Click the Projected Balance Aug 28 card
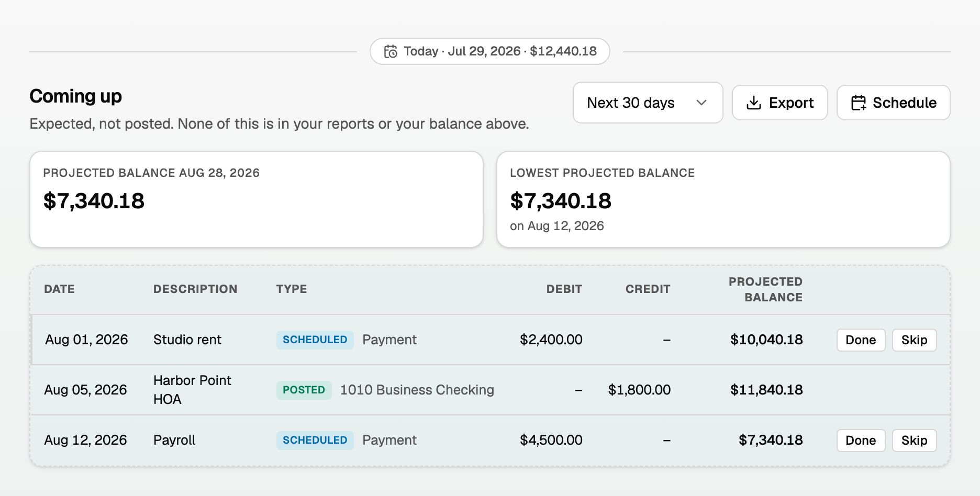The image size is (980, 496). coord(257,199)
